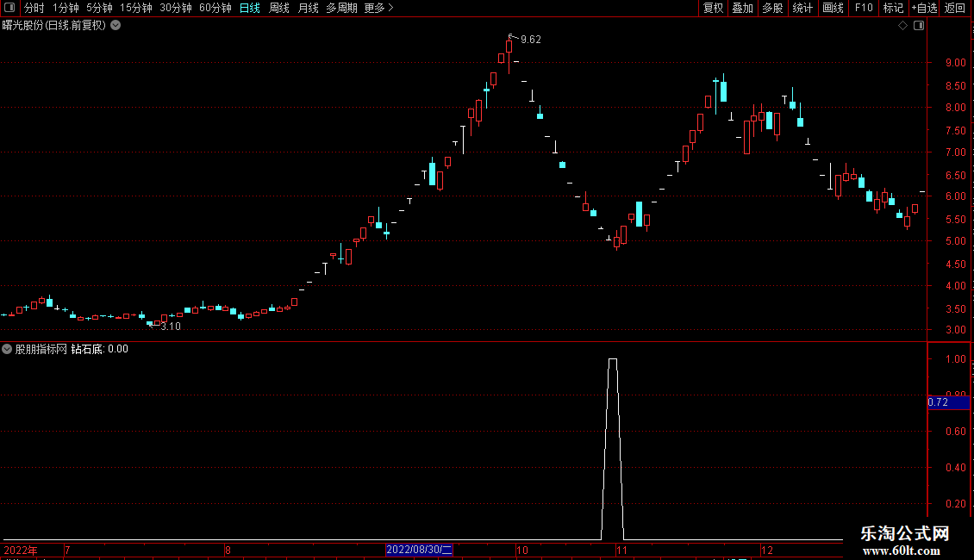974x560 pixels.
Task: Select the 5分钟 period tab
Action: coord(99,8)
